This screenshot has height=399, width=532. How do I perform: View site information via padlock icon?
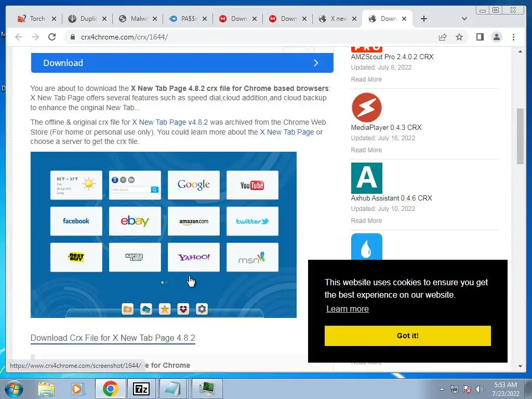coord(72,37)
